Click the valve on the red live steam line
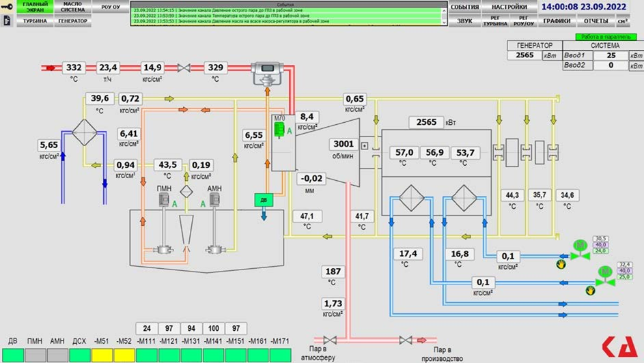This screenshot has height=363, width=644. pos(184,68)
